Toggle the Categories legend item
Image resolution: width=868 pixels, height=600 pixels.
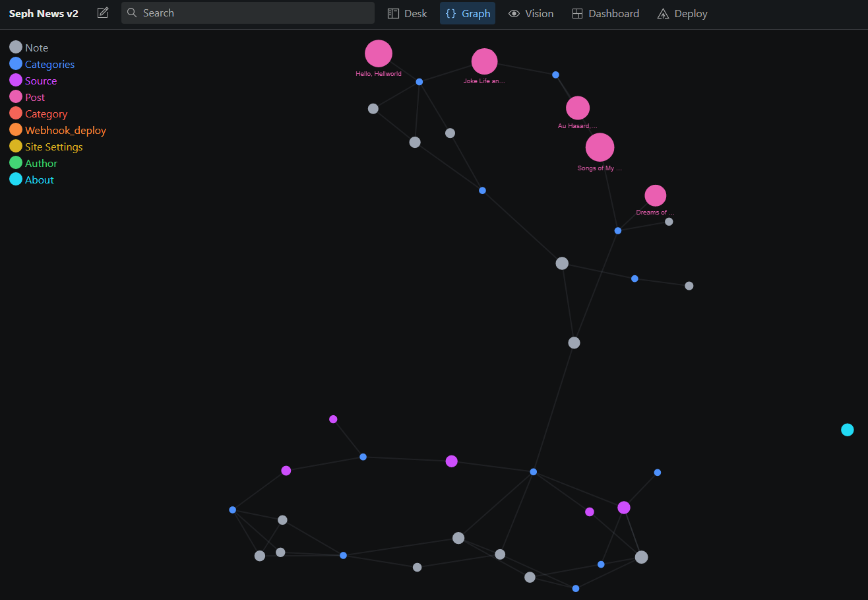click(42, 64)
